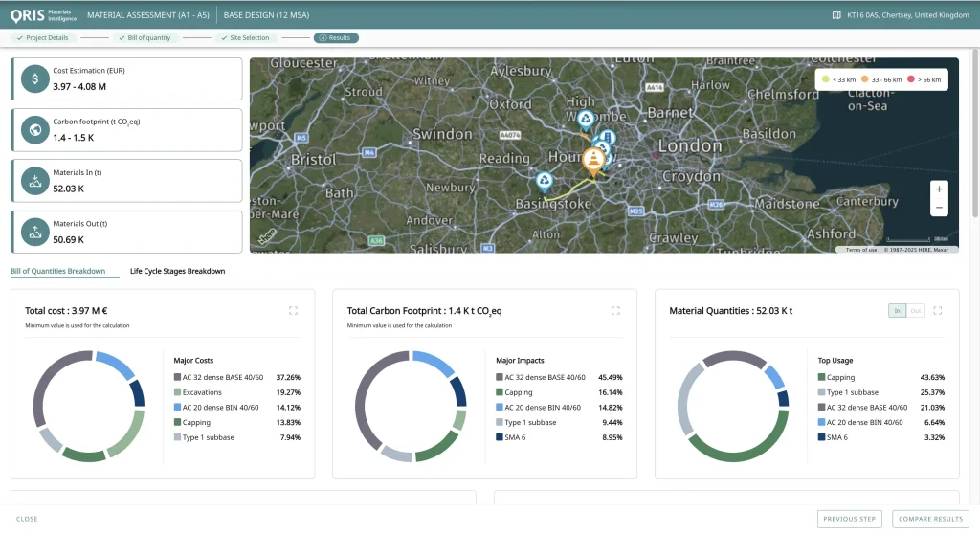Open the Project Details step
Image resolution: width=980 pixels, height=533 pixels.
[44, 38]
